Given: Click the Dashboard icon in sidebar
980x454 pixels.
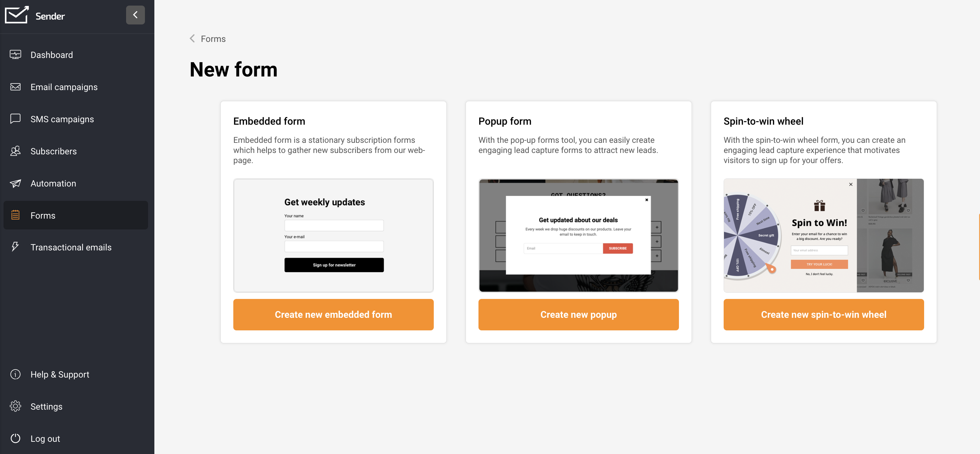Looking at the screenshot, I should tap(16, 54).
